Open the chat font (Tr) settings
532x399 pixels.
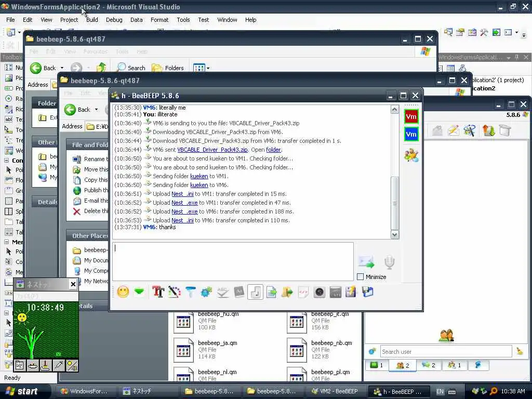[158, 292]
